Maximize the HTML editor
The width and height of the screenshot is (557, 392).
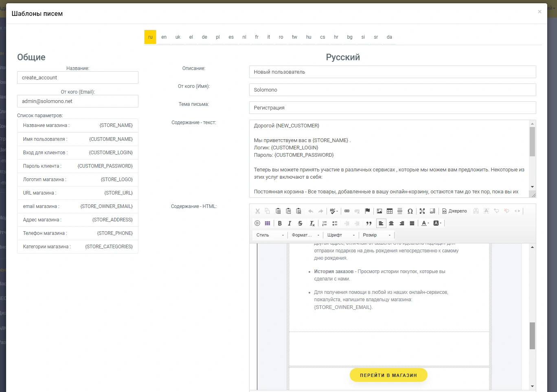pyautogui.click(x=422, y=211)
